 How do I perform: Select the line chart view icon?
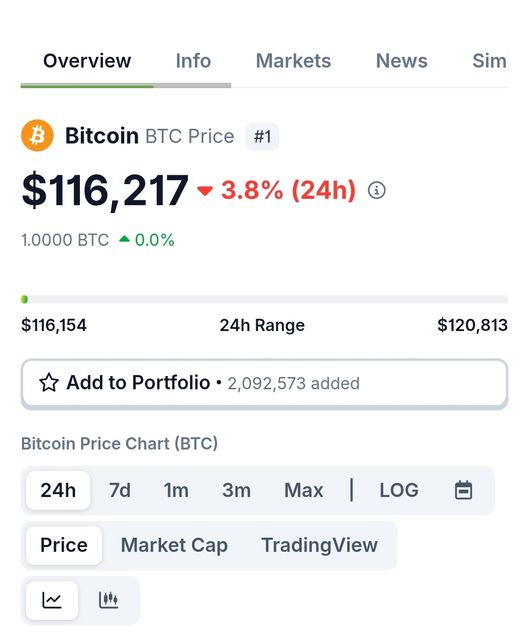tap(52, 600)
